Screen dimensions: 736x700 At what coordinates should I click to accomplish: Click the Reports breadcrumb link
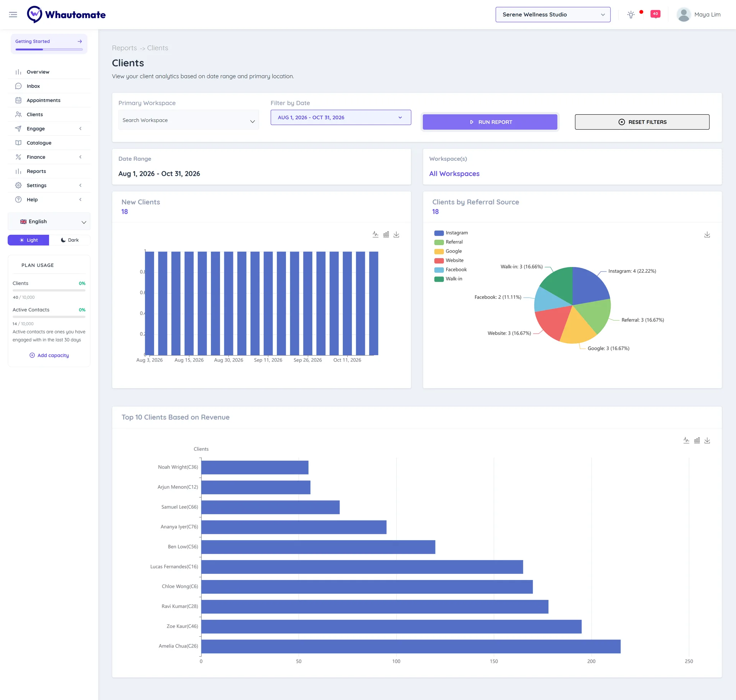click(x=124, y=48)
